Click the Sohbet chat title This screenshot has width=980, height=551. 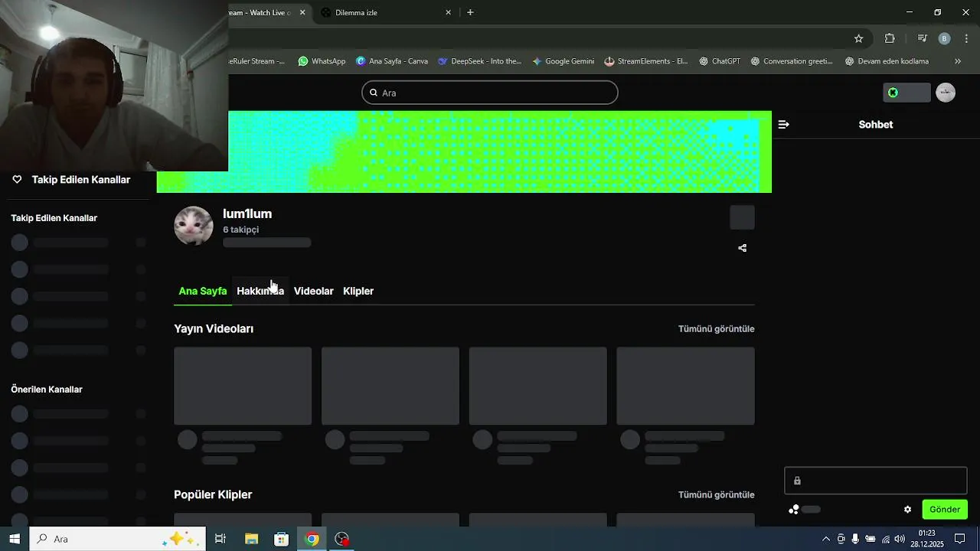876,124
